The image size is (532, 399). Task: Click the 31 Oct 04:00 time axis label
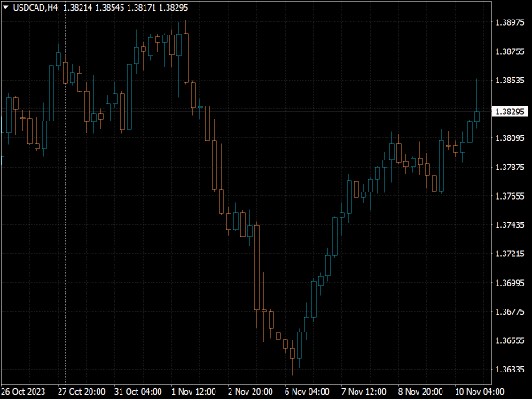click(138, 392)
